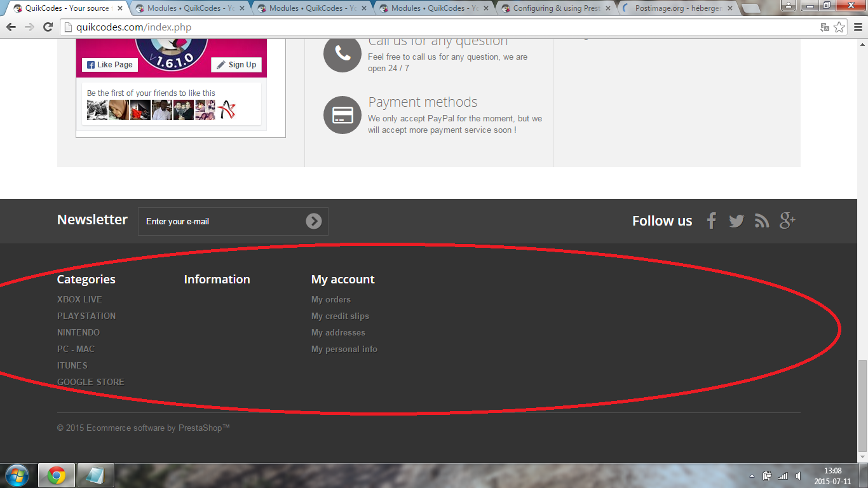Open the Windows Start menu
Viewport: 868px width, 488px height.
[x=17, y=475]
